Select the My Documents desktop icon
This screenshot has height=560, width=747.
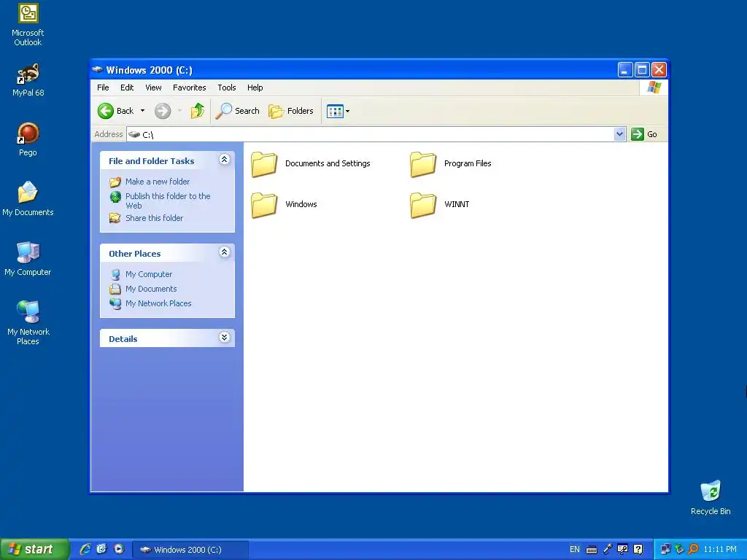click(x=28, y=198)
